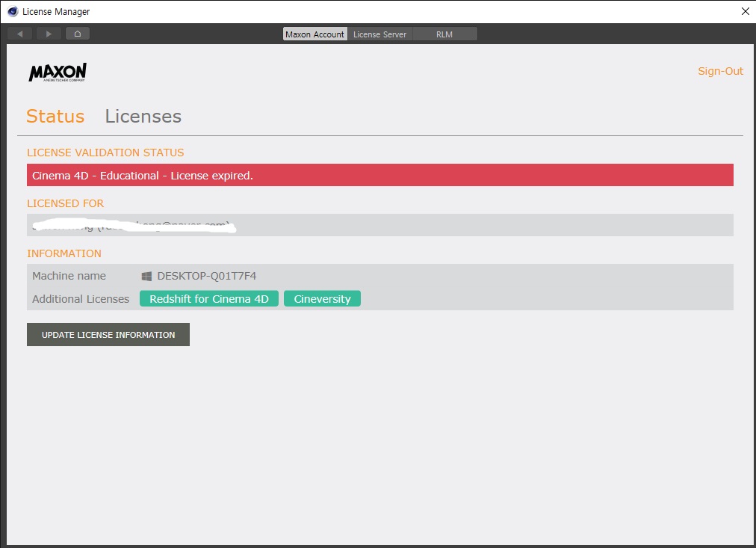Click the Licensed For heading
Image resolution: width=756 pixels, height=548 pixels.
click(66, 203)
